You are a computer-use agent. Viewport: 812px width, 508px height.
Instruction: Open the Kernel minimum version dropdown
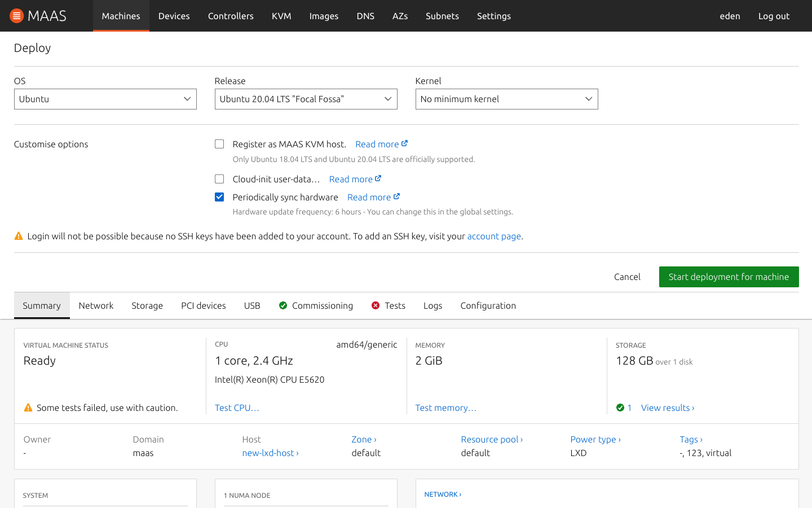506,99
